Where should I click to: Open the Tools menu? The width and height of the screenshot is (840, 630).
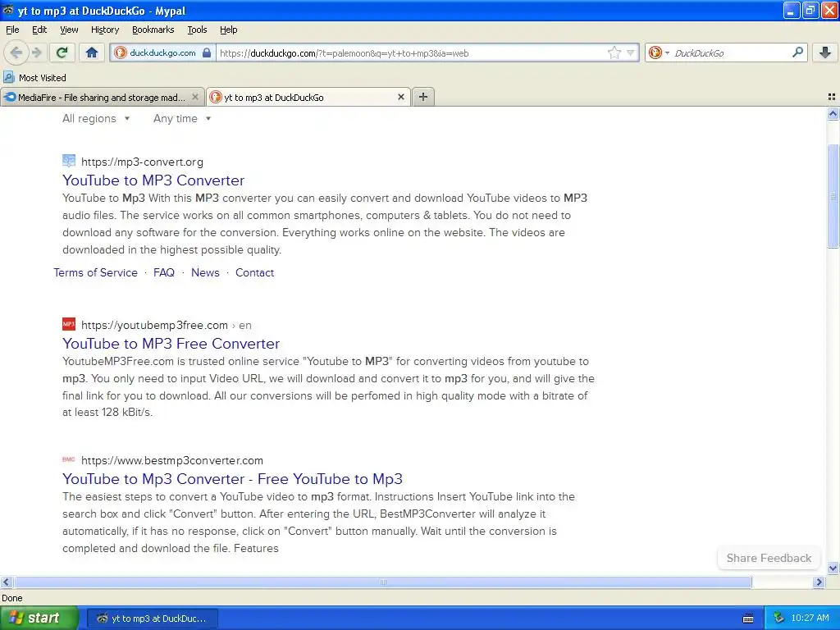click(x=197, y=30)
